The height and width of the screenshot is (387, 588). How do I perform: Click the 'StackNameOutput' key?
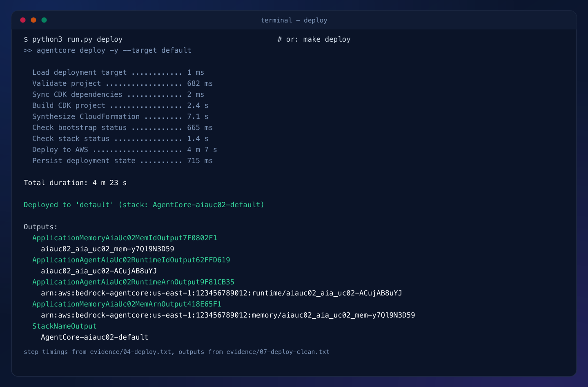coord(65,326)
